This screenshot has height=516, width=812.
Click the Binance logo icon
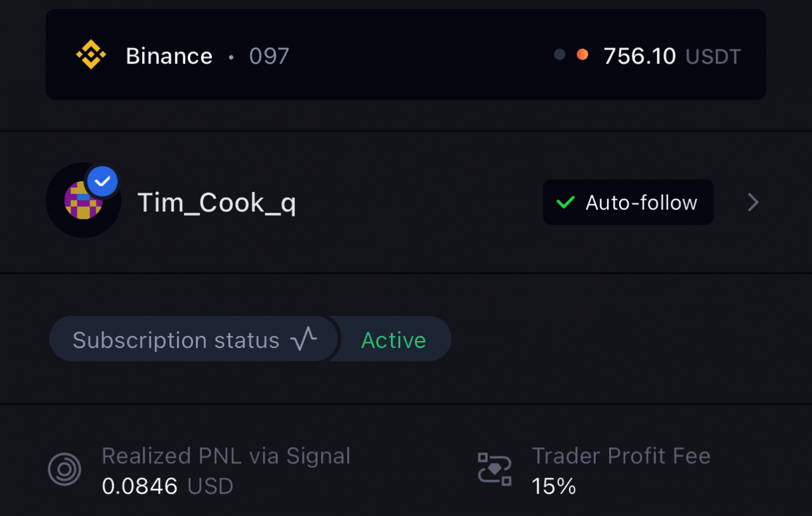point(91,55)
